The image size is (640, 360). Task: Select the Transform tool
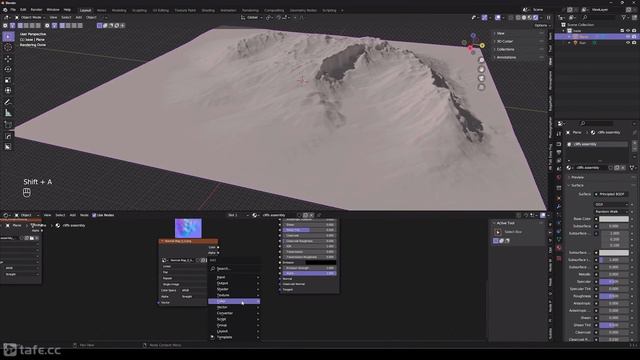click(x=8, y=91)
